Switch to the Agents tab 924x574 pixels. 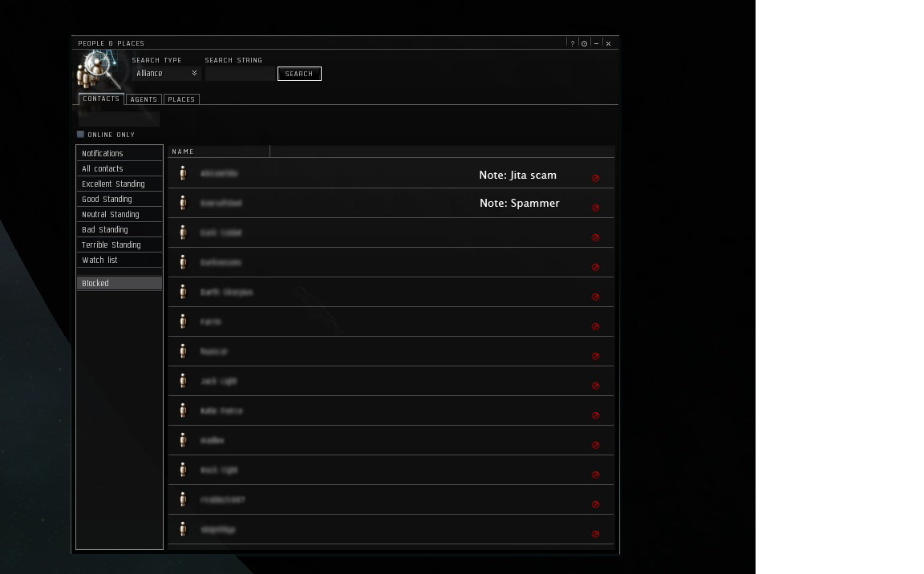coord(144,99)
